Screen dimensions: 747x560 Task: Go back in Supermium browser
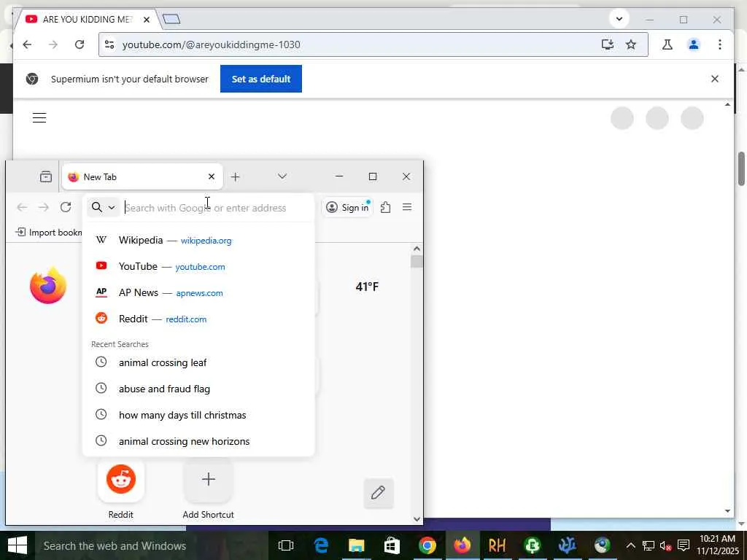coord(27,44)
